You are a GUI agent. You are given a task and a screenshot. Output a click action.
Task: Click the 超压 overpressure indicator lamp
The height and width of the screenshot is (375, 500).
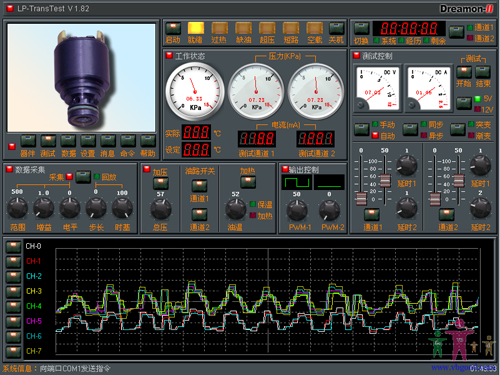(267, 28)
